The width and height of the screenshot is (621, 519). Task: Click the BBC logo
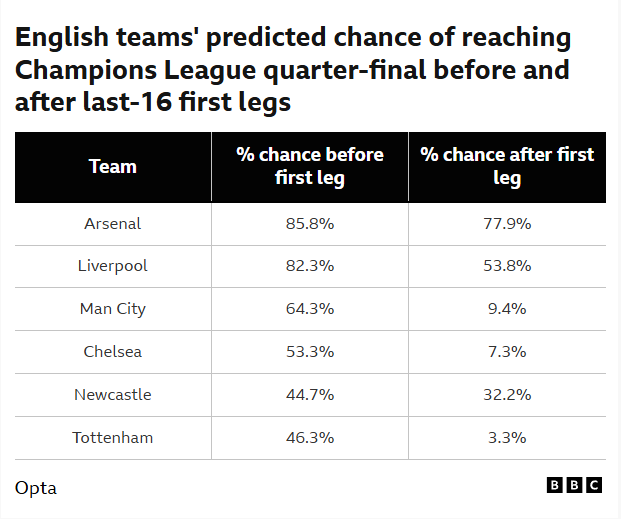(x=575, y=485)
